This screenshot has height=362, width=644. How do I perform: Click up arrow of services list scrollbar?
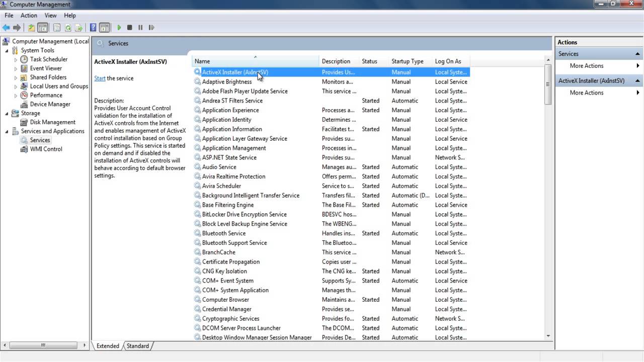[548, 60]
